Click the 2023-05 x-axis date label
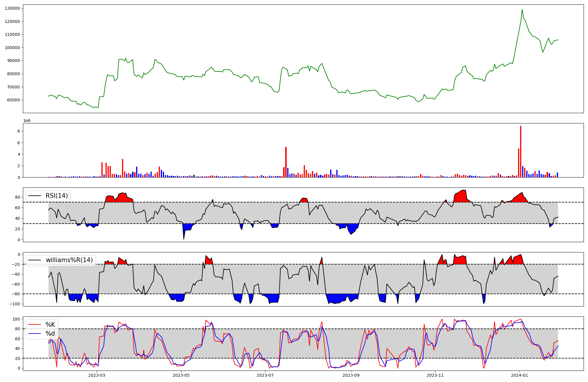 pyautogui.click(x=181, y=375)
